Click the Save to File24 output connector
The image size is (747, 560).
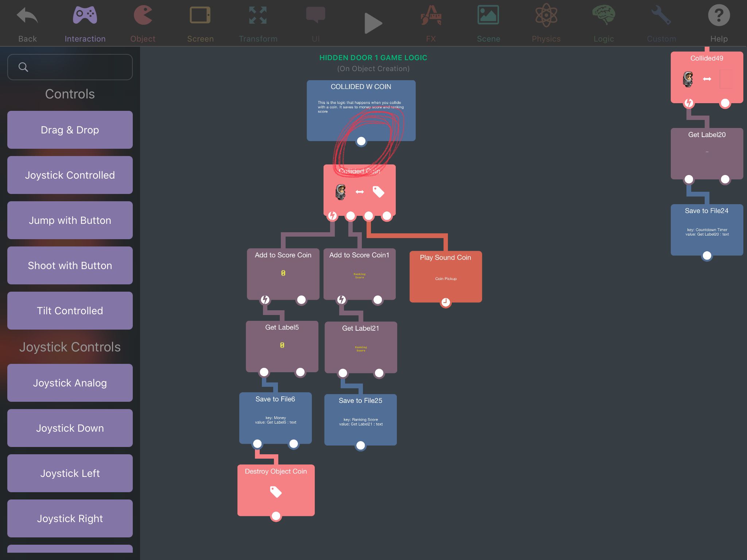coord(707,256)
